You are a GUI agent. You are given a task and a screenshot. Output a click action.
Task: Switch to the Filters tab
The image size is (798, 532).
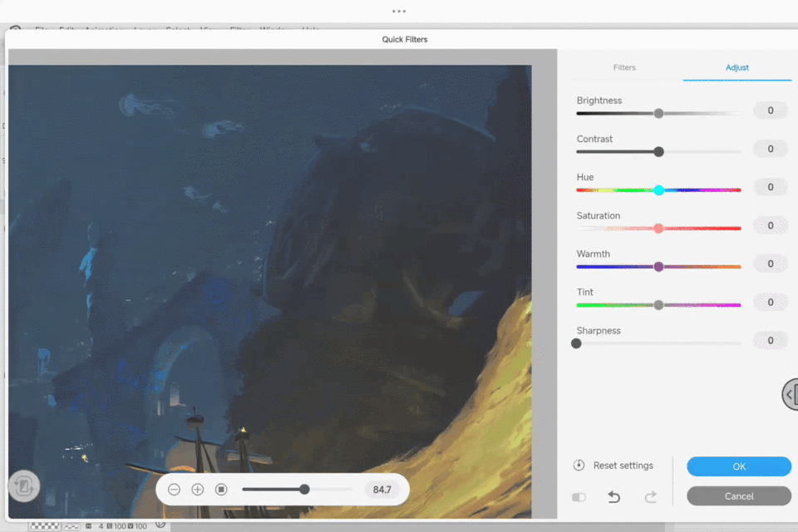624,67
